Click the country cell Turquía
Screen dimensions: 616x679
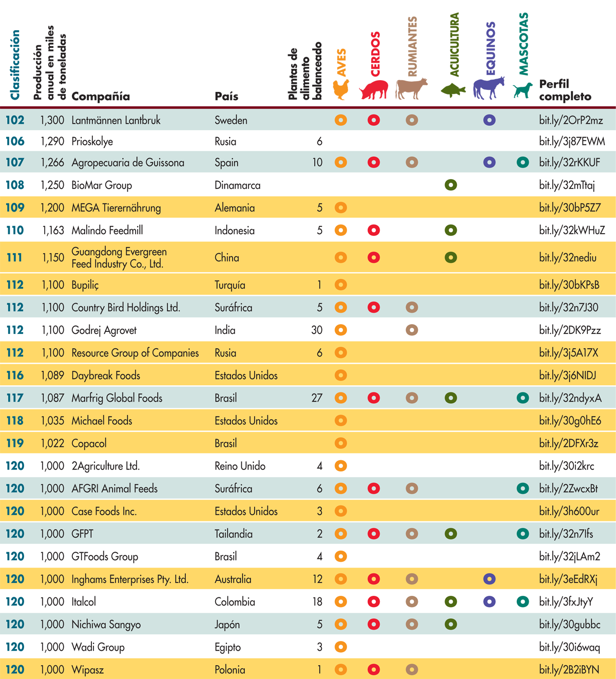[230, 285]
